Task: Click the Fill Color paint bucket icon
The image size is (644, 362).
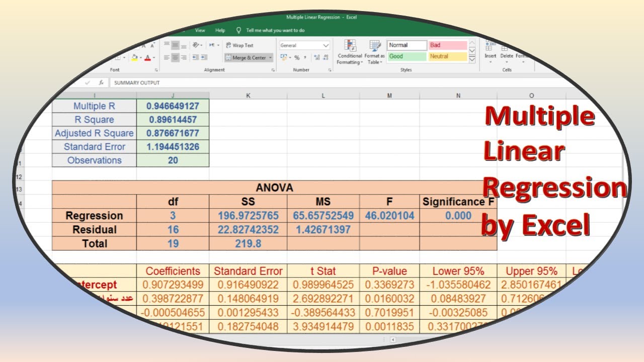Action: point(135,58)
